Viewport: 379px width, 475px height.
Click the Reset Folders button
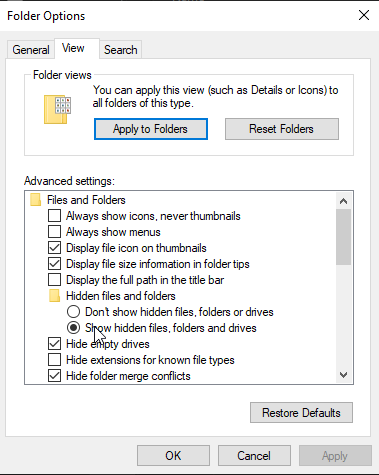(x=282, y=129)
